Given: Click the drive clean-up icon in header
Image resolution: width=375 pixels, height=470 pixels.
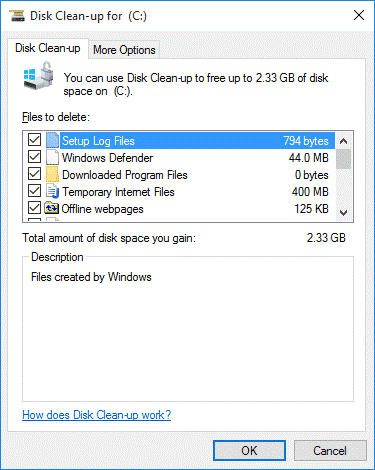Looking at the screenshot, I should click(x=39, y=76).
